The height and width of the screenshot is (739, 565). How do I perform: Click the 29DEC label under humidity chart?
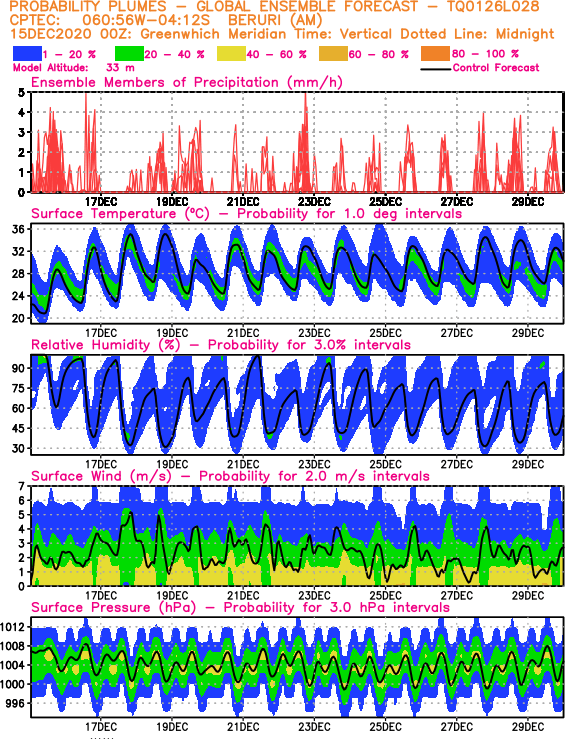pos(528,464)
